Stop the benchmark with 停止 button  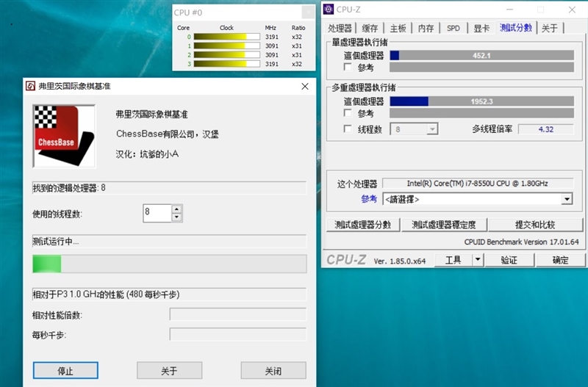[65, 371]
